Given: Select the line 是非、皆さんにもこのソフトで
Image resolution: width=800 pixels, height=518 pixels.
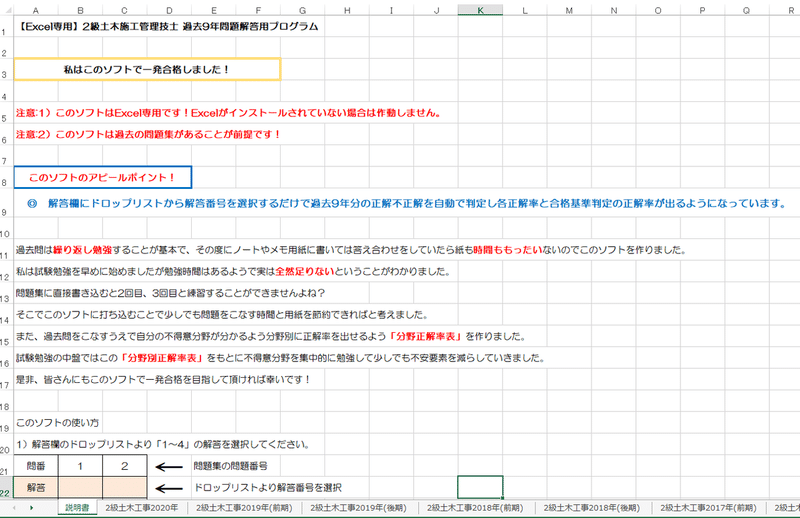Looking at the screenshot, I should coord(163,380).
